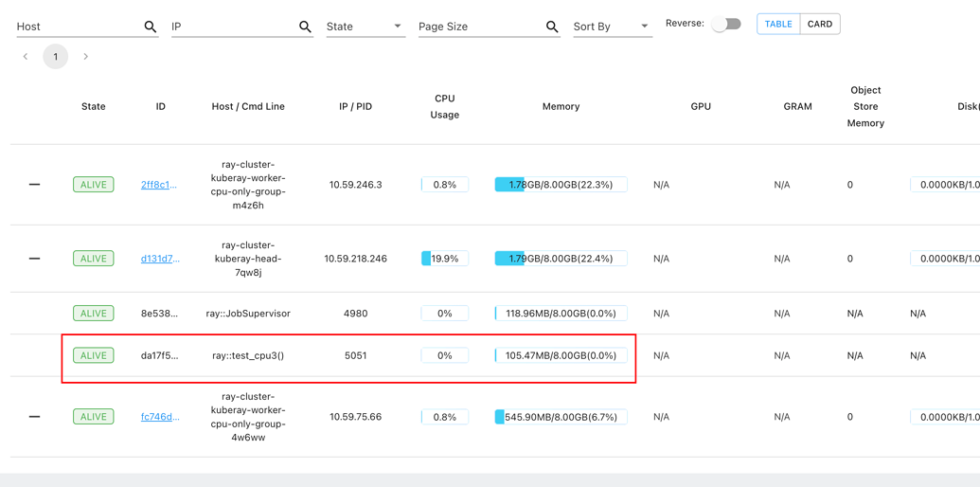Toggle the Reverse sort switch

pyautogui.click(x=725, y=25)
